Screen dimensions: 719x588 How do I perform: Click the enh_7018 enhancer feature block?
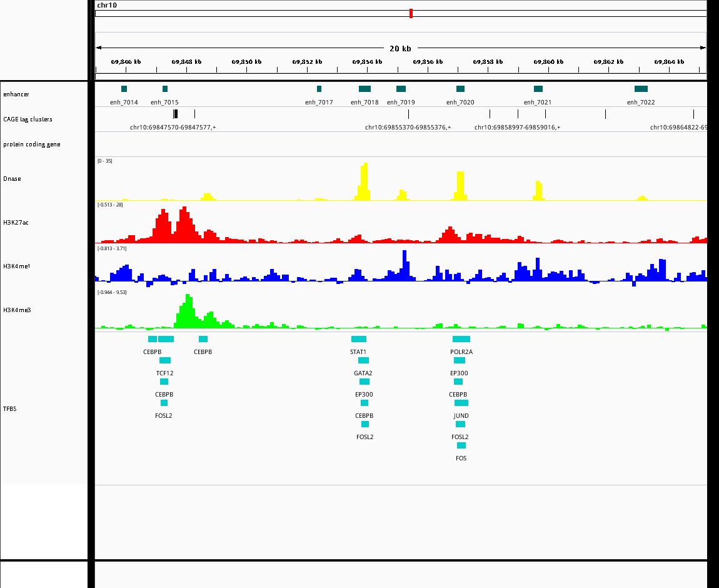point(365,89)
